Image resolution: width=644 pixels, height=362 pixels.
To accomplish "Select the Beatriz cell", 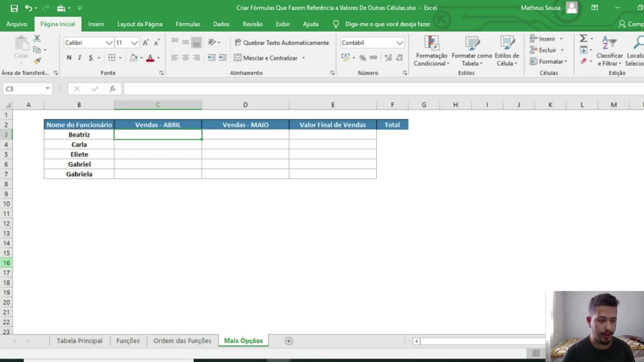I will 79,135.
